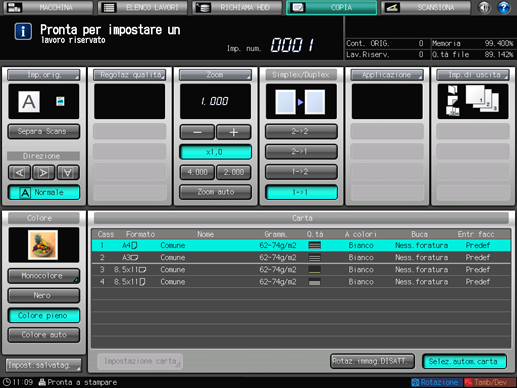
Task: Click tray 4 paper quantity indicator
Action: 314,282
